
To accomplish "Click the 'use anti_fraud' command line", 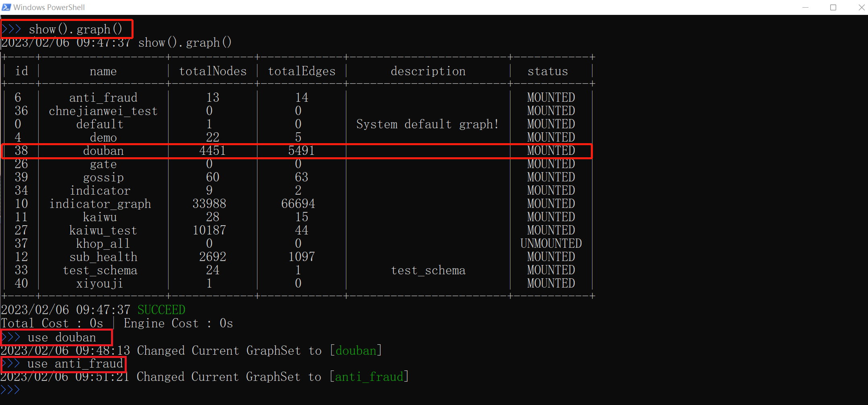I will coord(75,364).
